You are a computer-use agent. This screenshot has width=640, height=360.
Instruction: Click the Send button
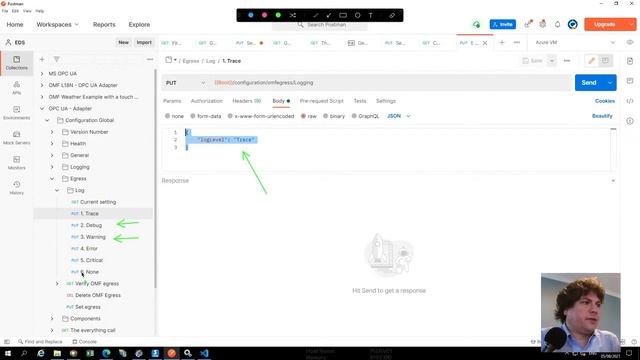[589, 83]
